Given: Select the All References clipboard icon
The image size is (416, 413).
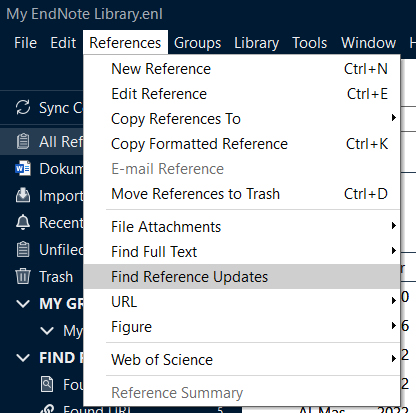Looking at the screenshot, I should 23,141.
